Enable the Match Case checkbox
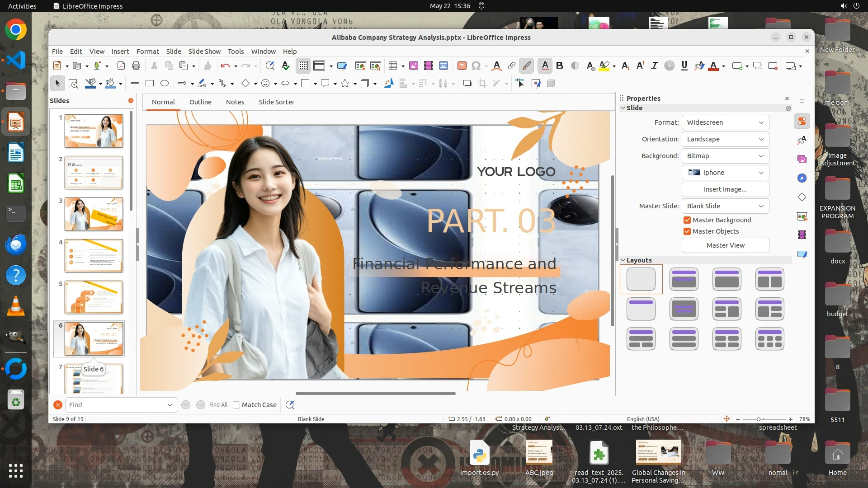Screen dimensions: 868x488 (x=236, y=405)
